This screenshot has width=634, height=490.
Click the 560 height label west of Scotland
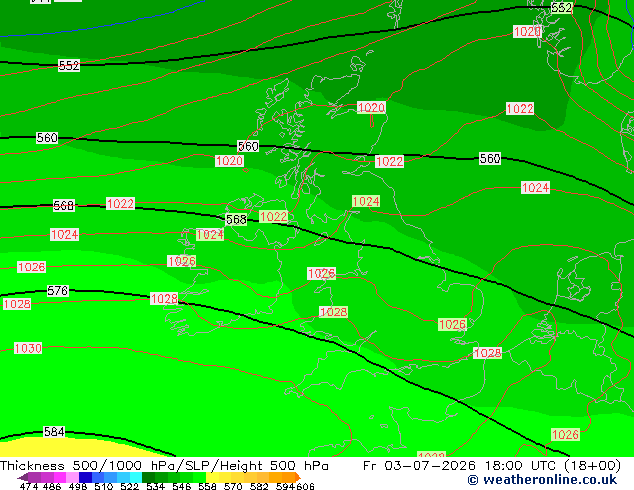pyautogui.click(x=248, y=146)
